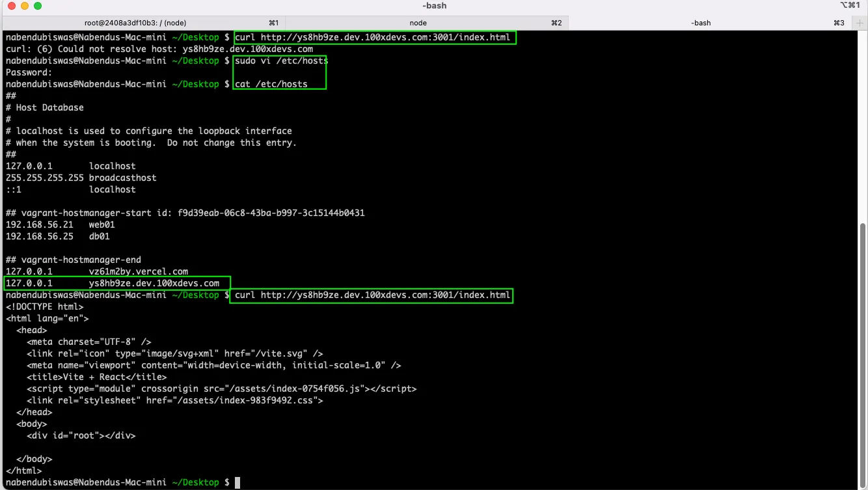Click the stylesheet index-983f9492.css line
This screenshot has width=868, height=490.
[x=174, y=400]
